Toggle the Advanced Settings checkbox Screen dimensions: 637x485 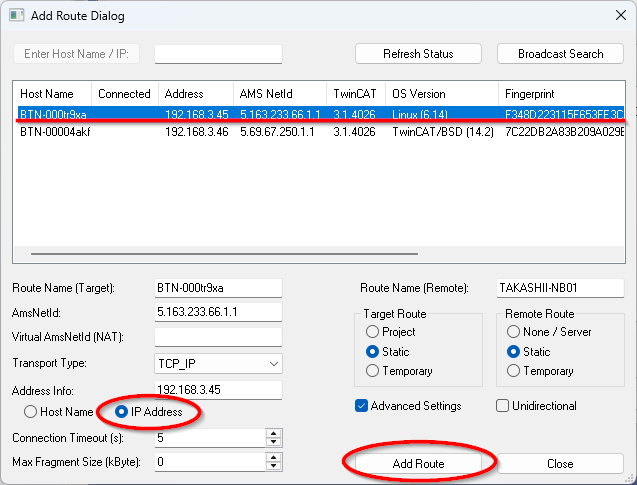click(362, 406)
